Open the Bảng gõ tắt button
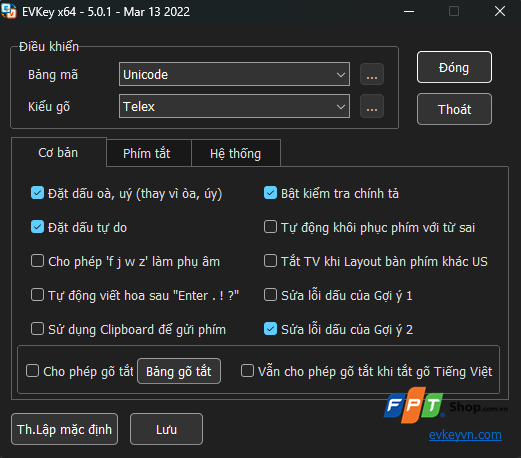This screenshot has width=521, height=458. click(179, 371)
